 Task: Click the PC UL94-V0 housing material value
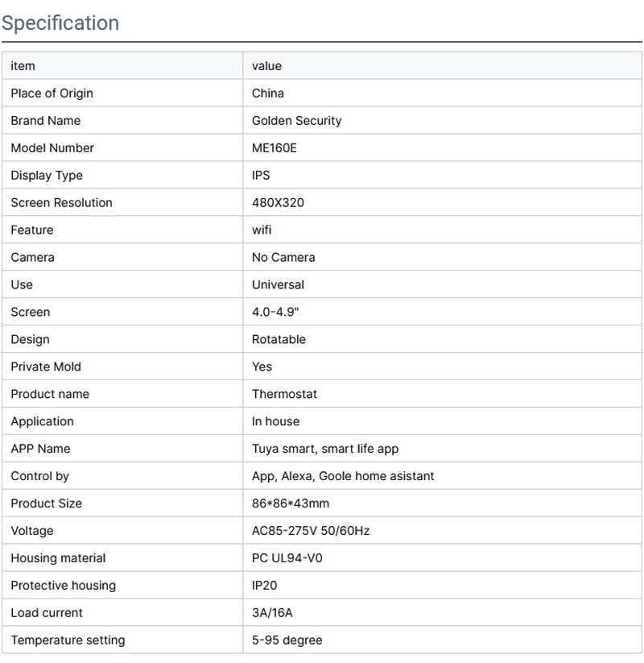point(287,558)
